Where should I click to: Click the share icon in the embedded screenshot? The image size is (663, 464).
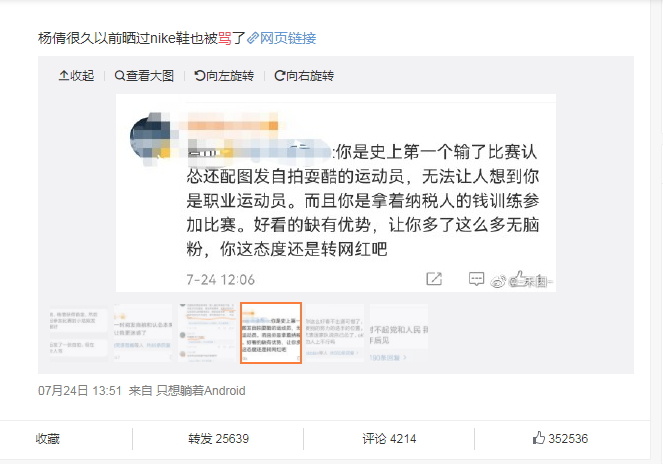(x=434, y=279)
